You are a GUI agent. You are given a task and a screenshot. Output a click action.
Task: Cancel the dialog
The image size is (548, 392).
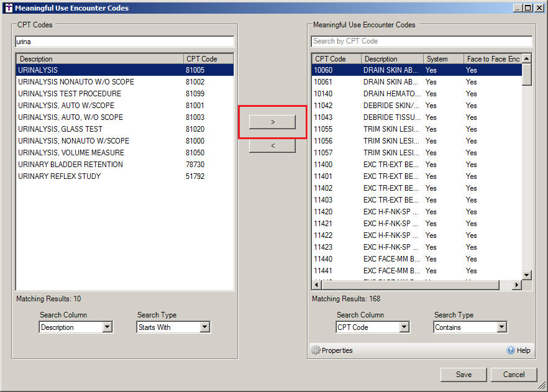pos(514,375)
